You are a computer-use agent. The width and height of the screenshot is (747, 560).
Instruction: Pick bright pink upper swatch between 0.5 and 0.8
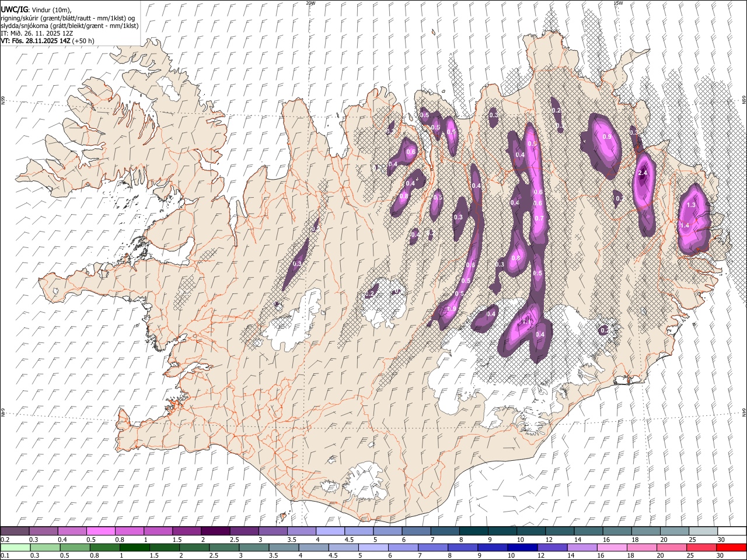100,531
